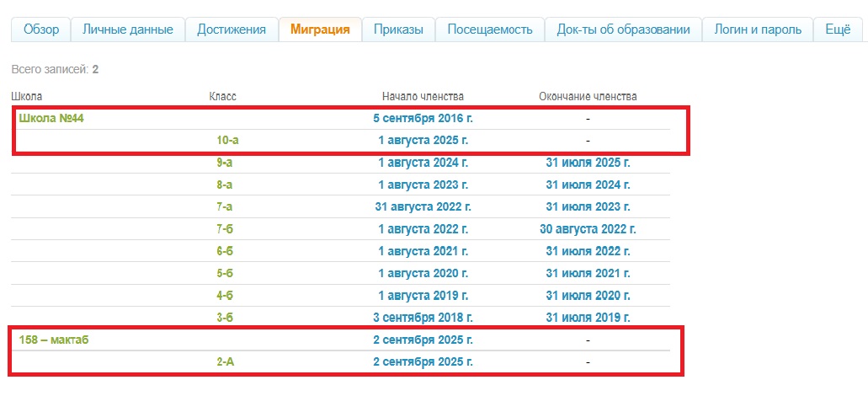Expand the Ещё tab menu
The width and height of the screenshot is (868, 396).
[837, 29]
